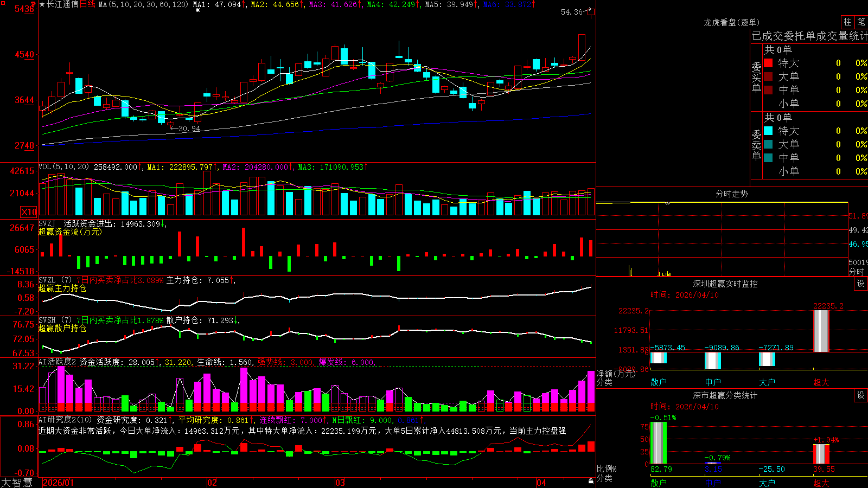
Task: Click the SVZL (7) indicator name
Action: coord(55,280)
